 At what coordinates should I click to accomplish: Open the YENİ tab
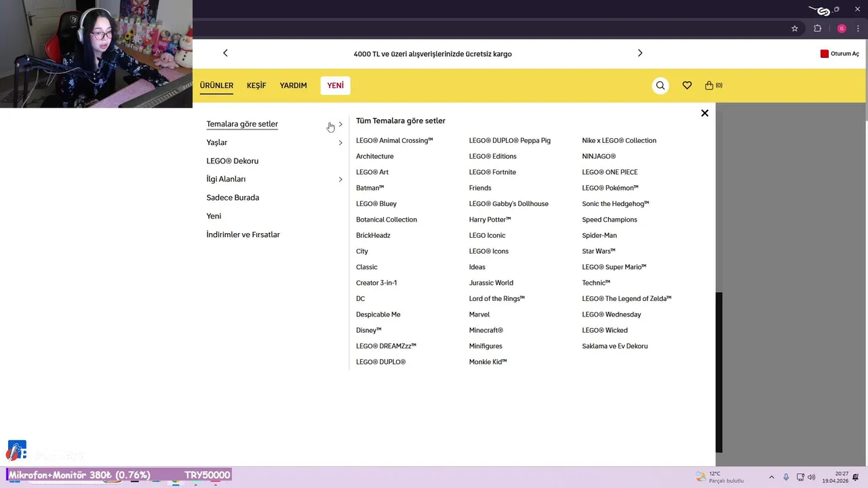(x=335, y=85)
